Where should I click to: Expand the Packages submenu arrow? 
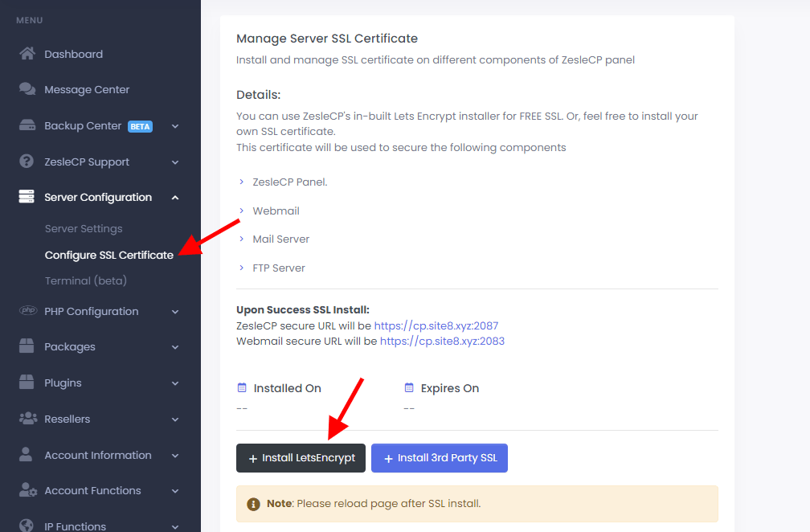tap(175, 347)
